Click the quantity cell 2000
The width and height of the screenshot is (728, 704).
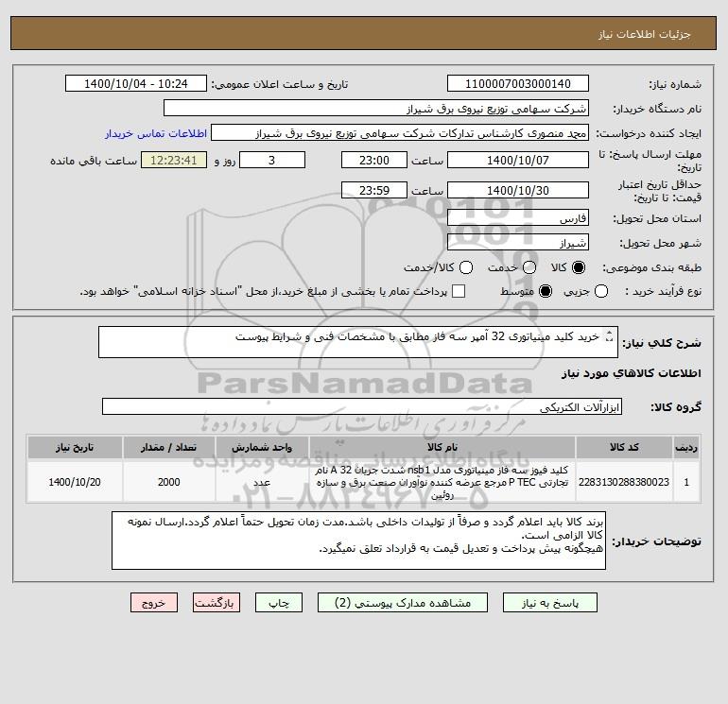coord(168,482)
